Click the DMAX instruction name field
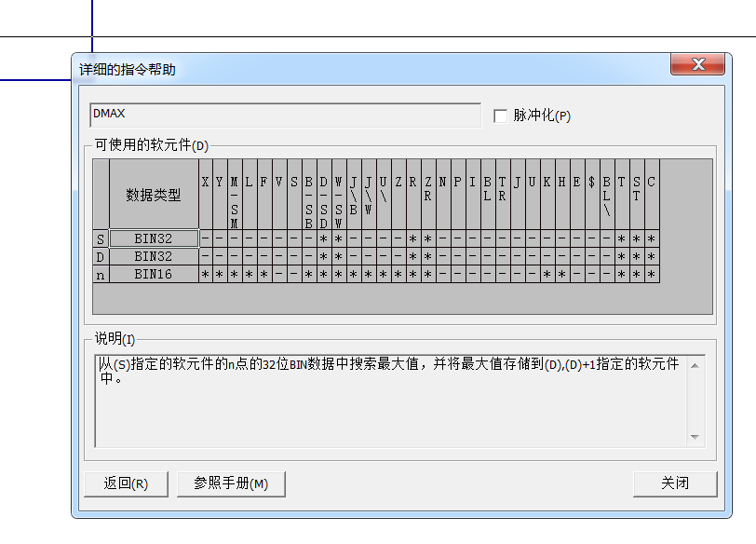The width and height of the screenshot is (756, 544). 285,115
